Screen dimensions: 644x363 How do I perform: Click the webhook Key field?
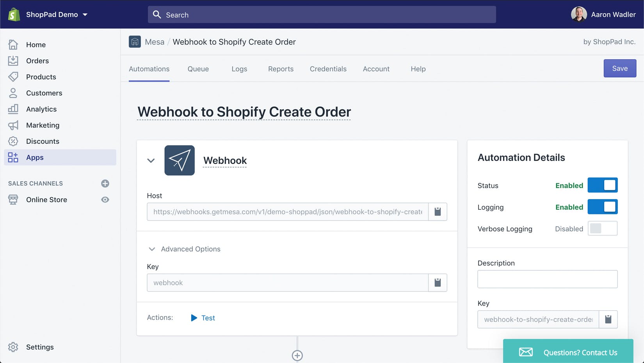[288, 283]
